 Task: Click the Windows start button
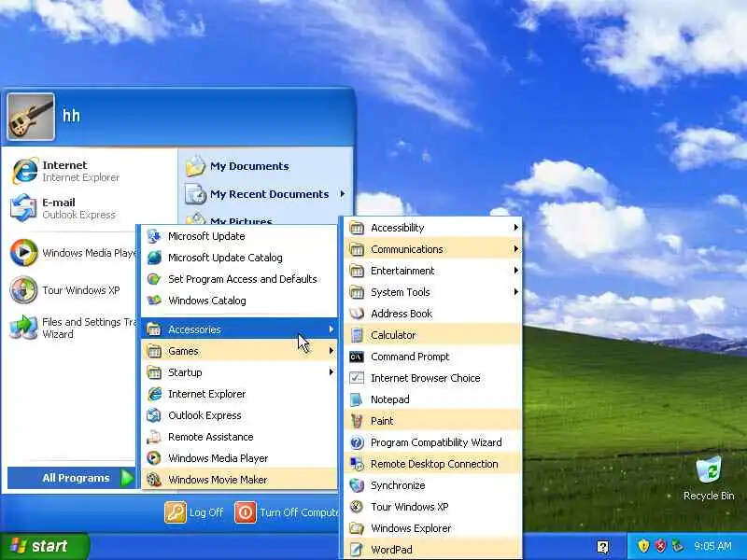[x=44, y=546]
